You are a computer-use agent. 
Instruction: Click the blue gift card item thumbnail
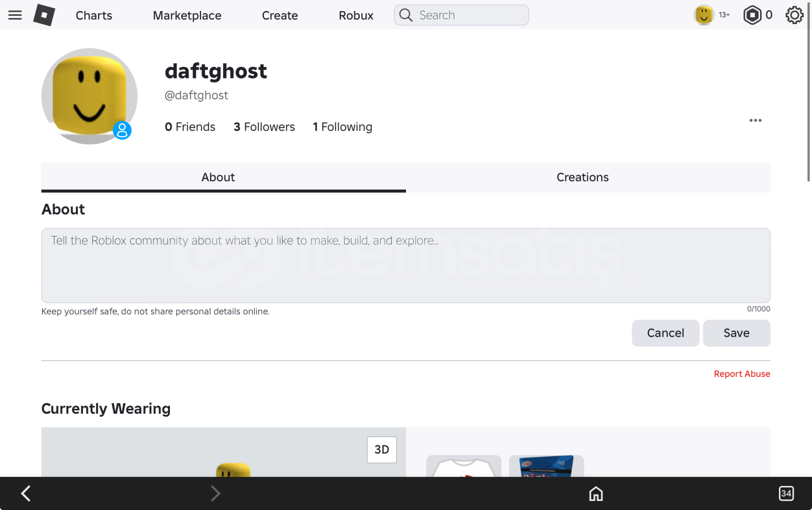coord(546,466)
